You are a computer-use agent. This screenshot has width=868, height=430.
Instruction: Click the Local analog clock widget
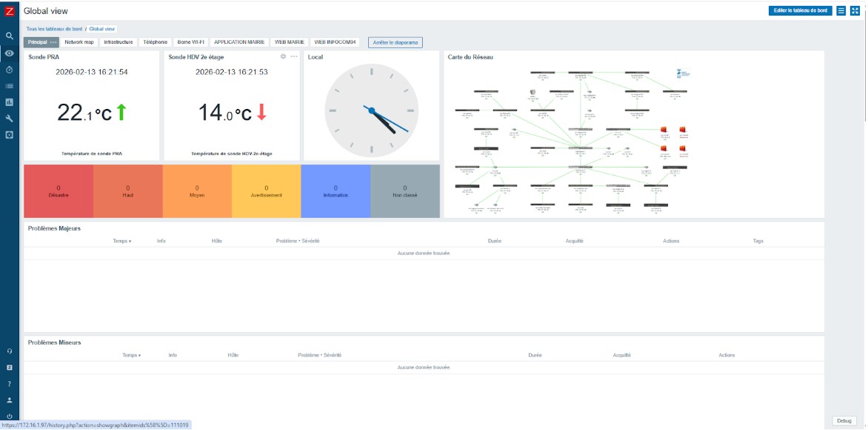[x=372, y=110]
